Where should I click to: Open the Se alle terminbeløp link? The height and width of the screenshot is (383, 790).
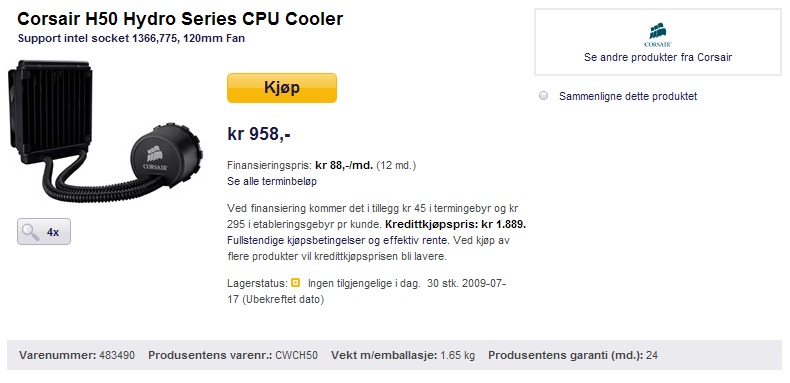[272, 181]
